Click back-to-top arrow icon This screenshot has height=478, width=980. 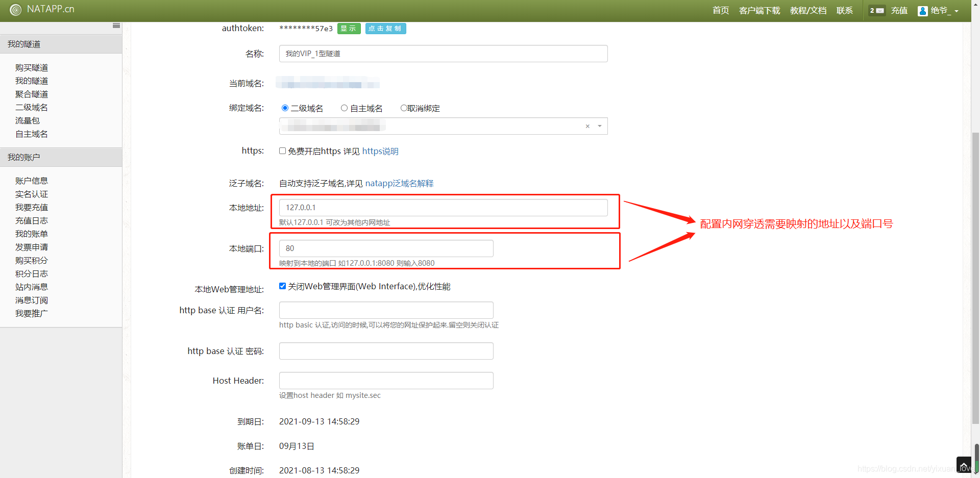tap(964, 465)
